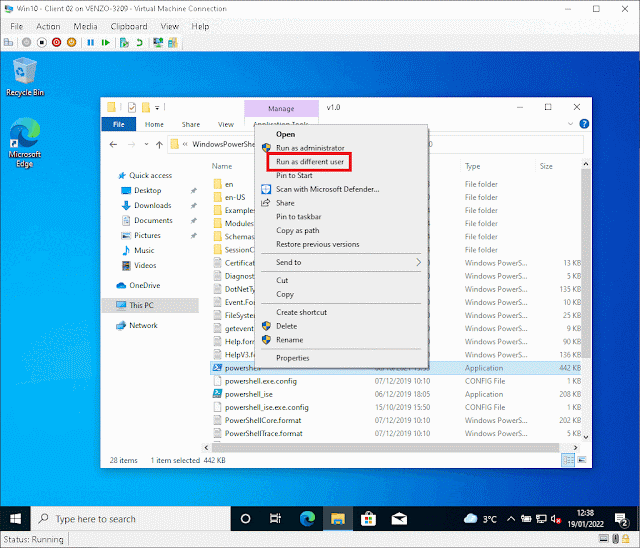Expand the Explorer ribbon chevron

(x=570, y=124)
